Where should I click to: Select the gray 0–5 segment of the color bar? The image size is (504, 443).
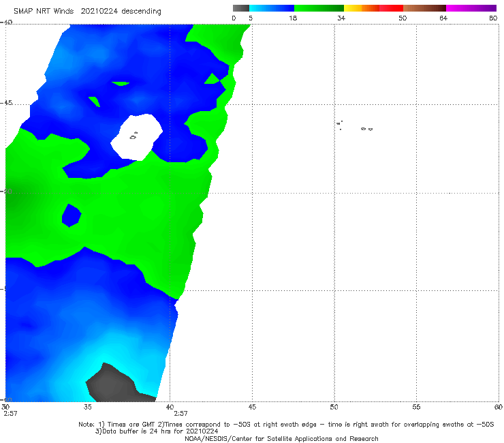coord(241,8)
